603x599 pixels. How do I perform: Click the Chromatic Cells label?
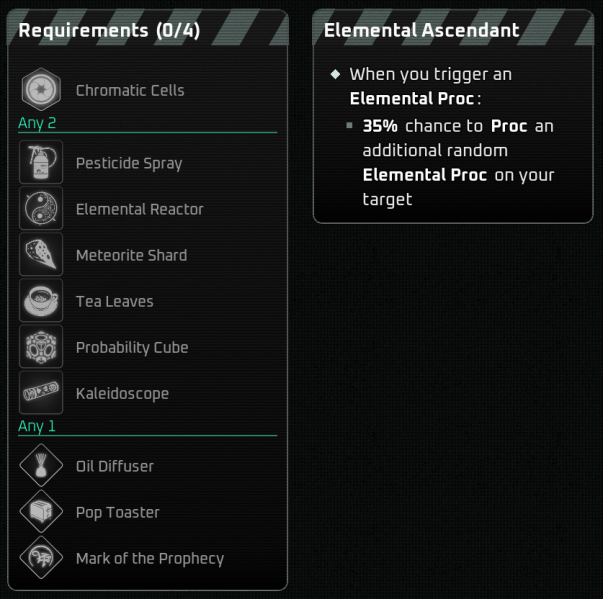130,91
